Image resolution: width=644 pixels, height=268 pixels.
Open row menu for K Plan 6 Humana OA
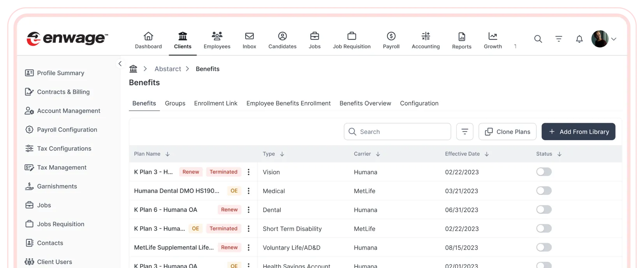coord(248,210)
